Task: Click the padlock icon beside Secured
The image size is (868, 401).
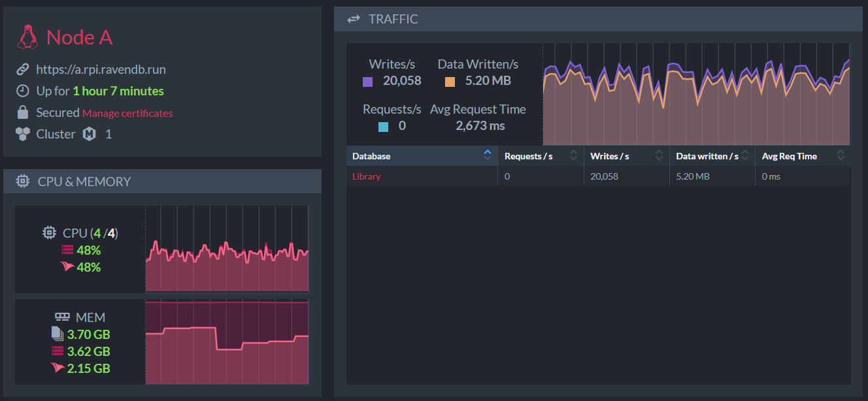Action: coord(23,112)
